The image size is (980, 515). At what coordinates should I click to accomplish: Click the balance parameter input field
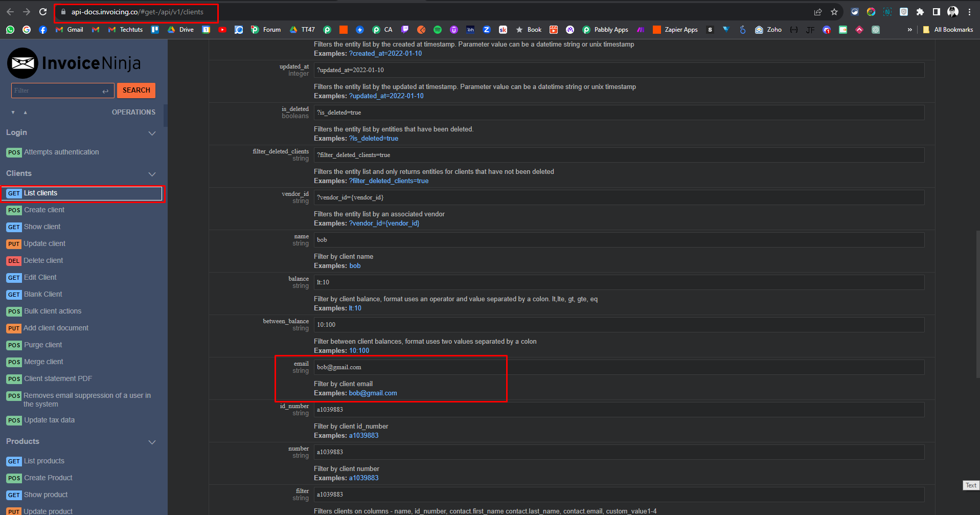[x=619, y=282]
